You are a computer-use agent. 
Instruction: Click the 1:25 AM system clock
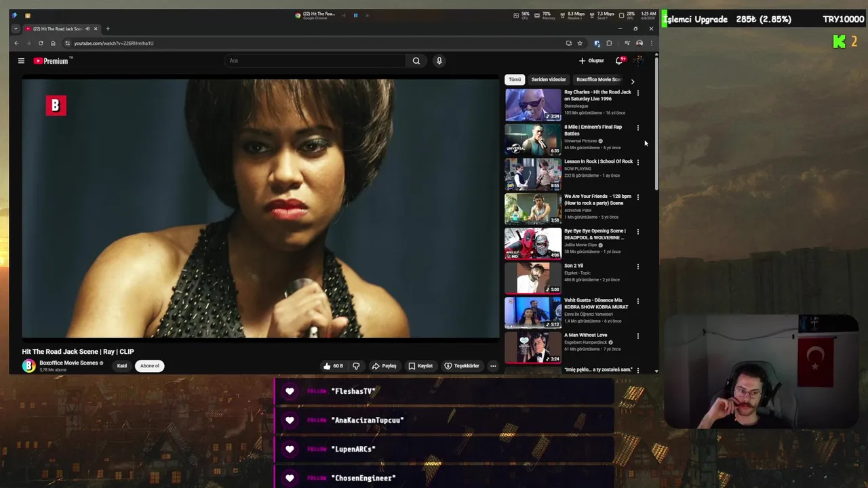click(648, 14)
